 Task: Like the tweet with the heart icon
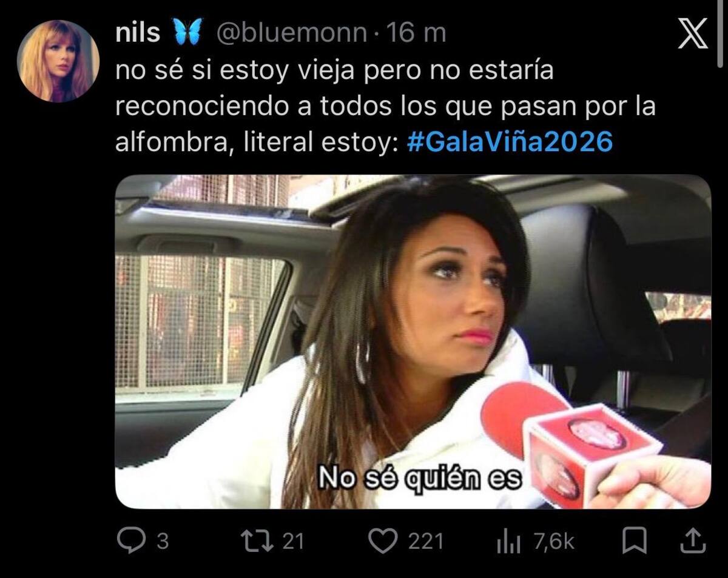point(382,540)
